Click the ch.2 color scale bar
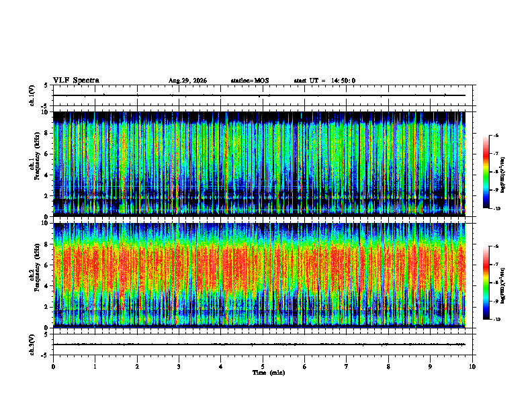This screenshot has height=411, width=532. tap(486, 283)
